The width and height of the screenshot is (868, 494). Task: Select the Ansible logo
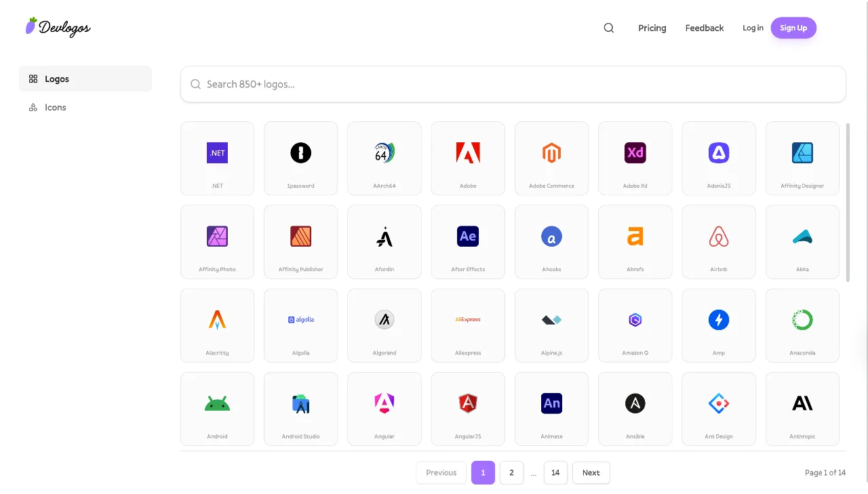635,409
